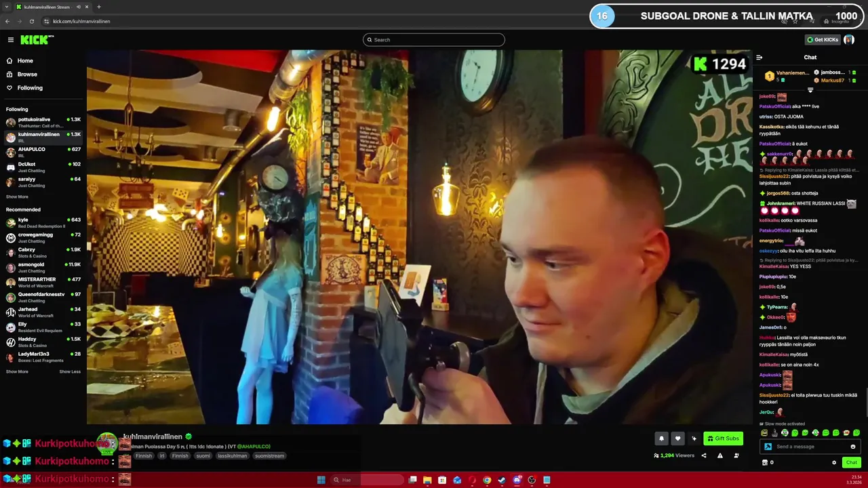868x488 pixels.
Task: Open the user profile avatar menu
Action: click(849, 40)
